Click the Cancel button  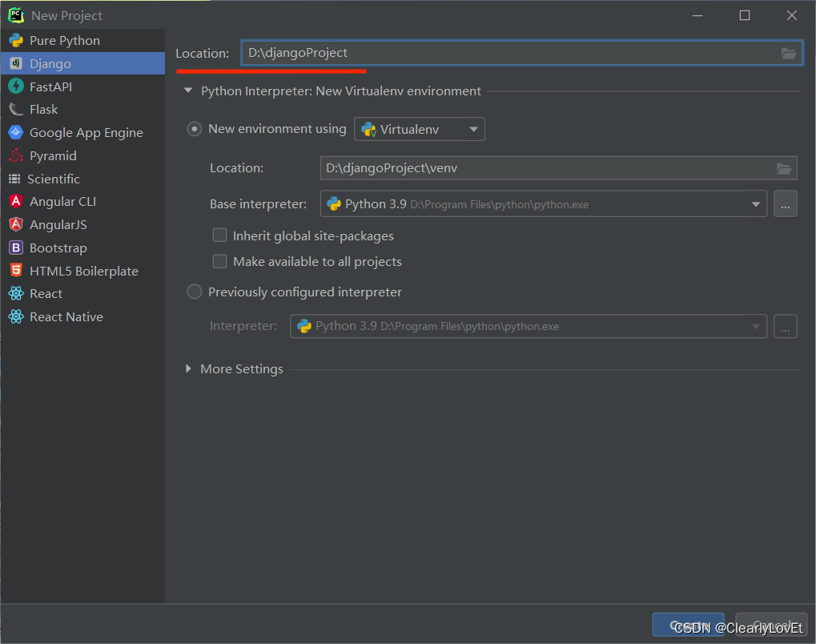pos(771,625)
